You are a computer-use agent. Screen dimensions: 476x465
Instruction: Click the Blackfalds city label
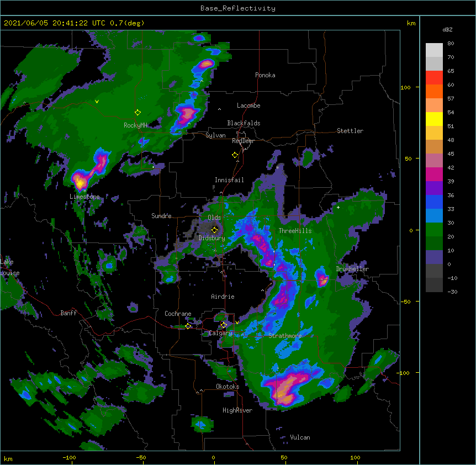click(244, 123)
